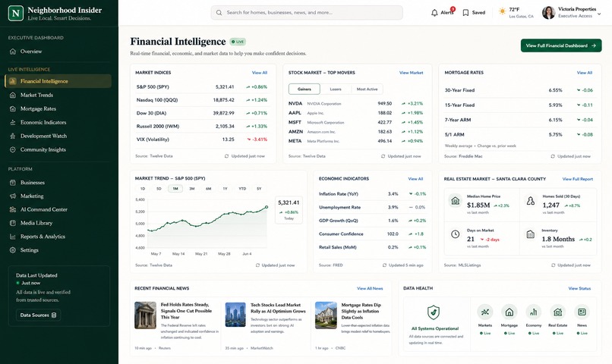Click the Reports & Analytics chart icon
The height and width of the screenshot is (364, 612).
(x=12, y=237)
